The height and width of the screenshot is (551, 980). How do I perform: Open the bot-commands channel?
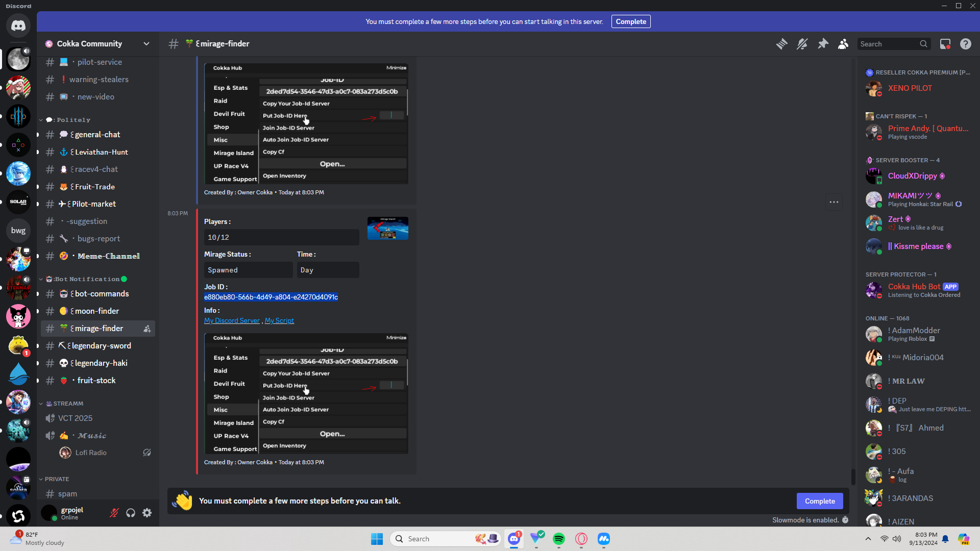[x=98, y=294]
